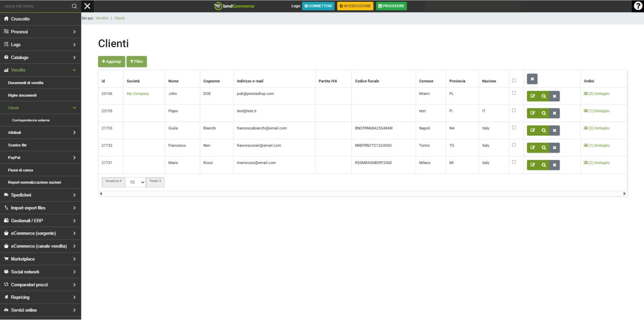Open the rows-per-page dropdown showing 10
This screenshot has height=320, width=644.
pos(136,182)
